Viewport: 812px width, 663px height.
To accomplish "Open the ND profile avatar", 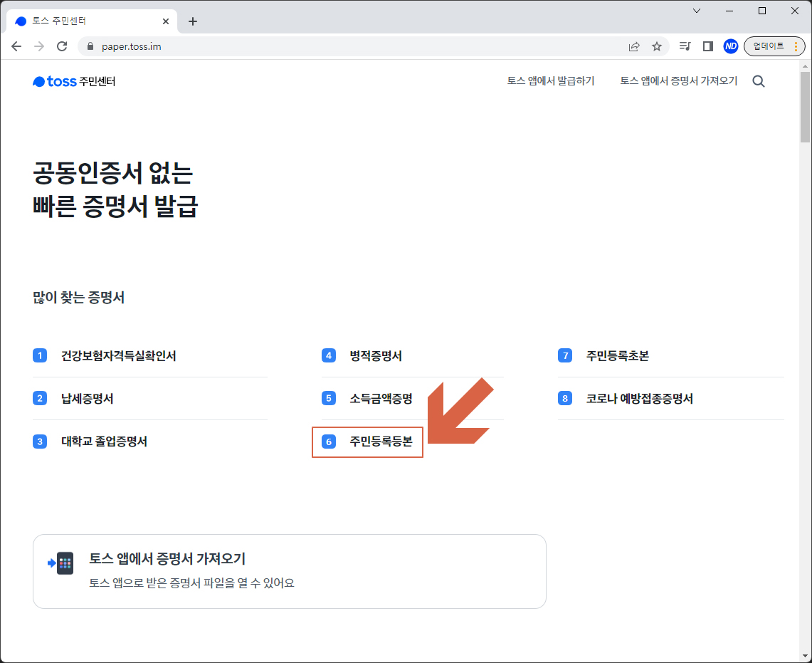I will click(731, 46).
